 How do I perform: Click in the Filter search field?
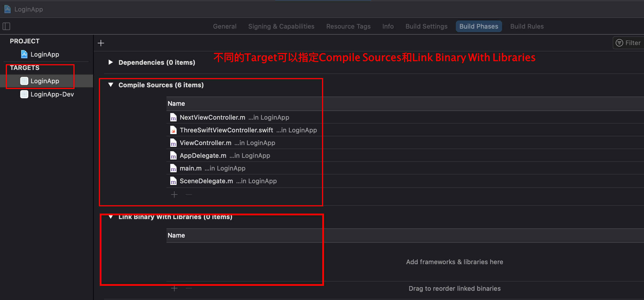tap(628, 43)
